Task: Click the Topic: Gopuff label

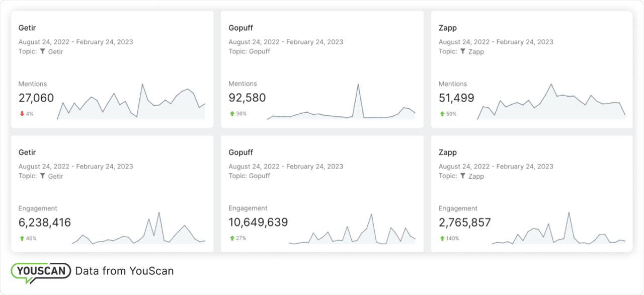Action: tap(250, 51)
